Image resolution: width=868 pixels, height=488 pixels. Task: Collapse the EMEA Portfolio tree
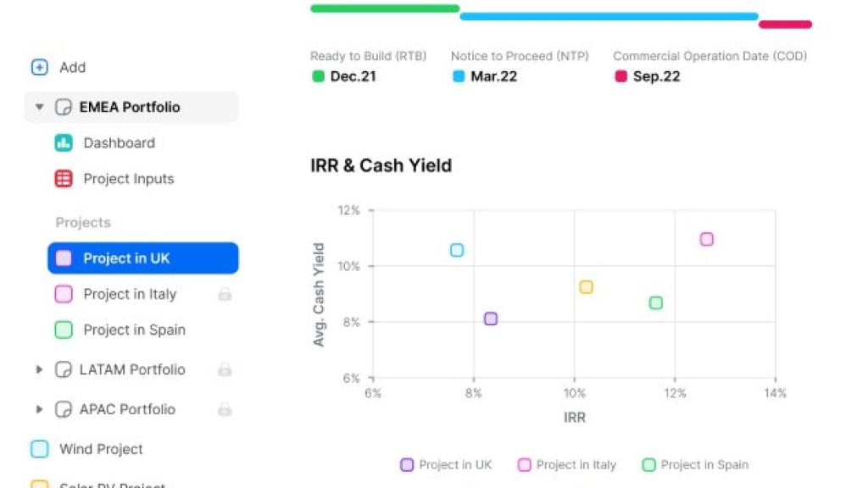(x=39, y=108)
